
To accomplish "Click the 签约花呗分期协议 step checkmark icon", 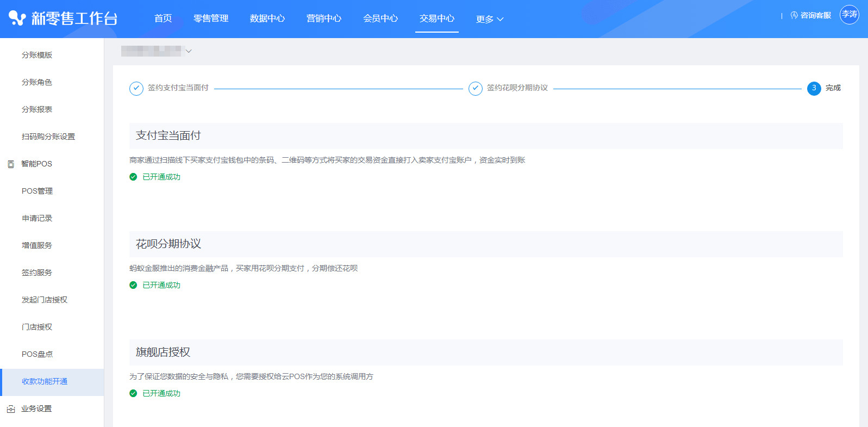I will [x=476, y=88].
